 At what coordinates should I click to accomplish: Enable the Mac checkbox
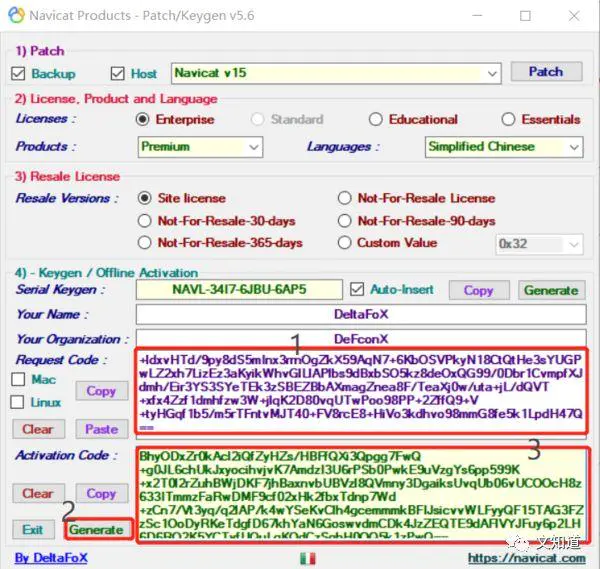18,379
